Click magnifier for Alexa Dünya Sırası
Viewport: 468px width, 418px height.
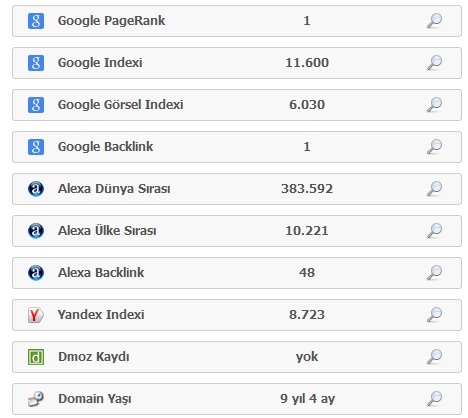[x=434, y=189]
